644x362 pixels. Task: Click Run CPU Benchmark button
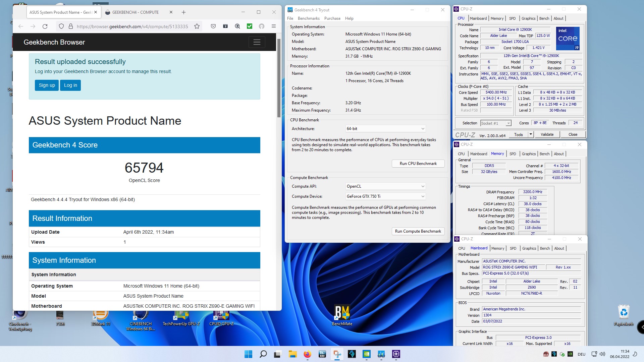coord(418,164)
